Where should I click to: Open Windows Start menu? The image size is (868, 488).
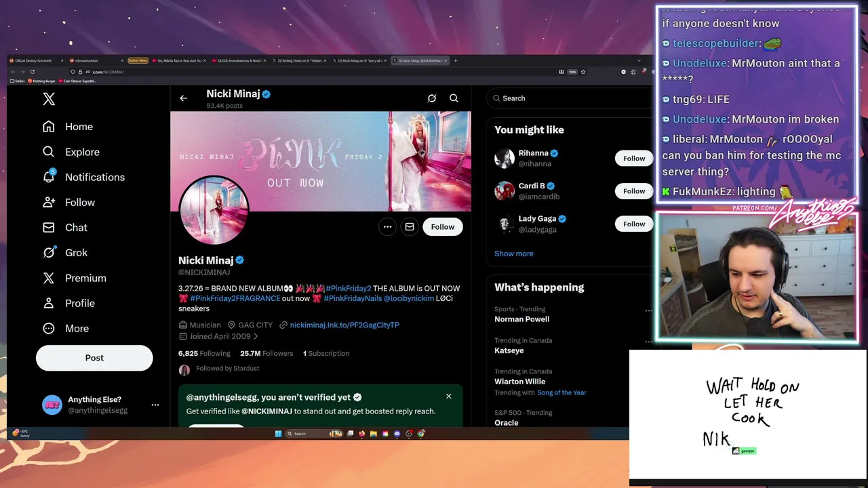point(278,434)
